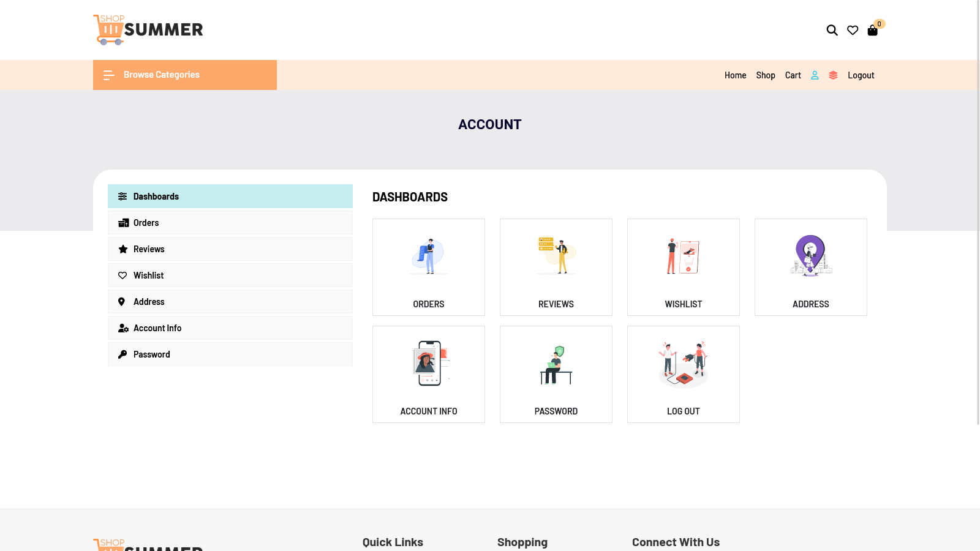980x551 pixels.
Task: Open the ORDERS dashboard card
Action: 428,267
